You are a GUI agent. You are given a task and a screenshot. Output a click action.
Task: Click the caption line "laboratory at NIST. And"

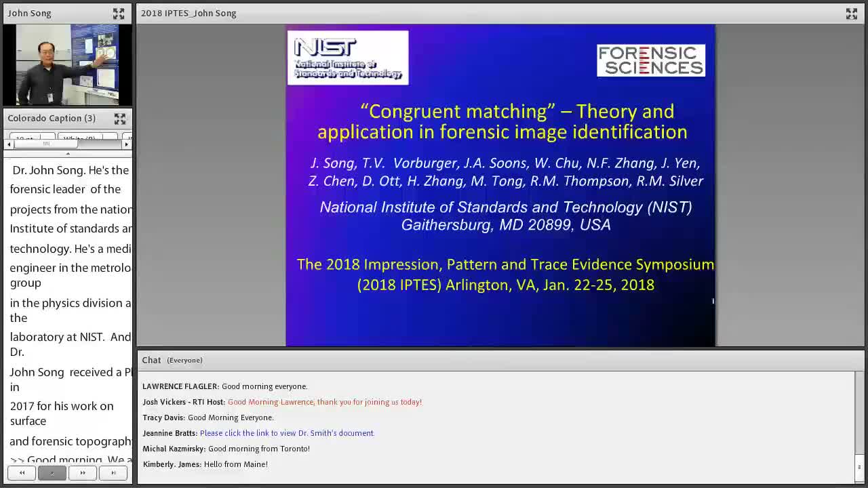(71, 337)
